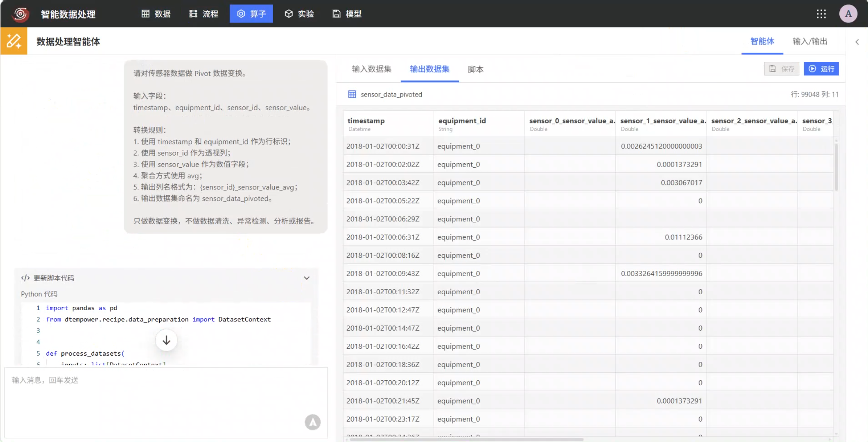This screenshot has width=868, height=442.
Task: Click the user avatar A
Action: coord(848,14)
